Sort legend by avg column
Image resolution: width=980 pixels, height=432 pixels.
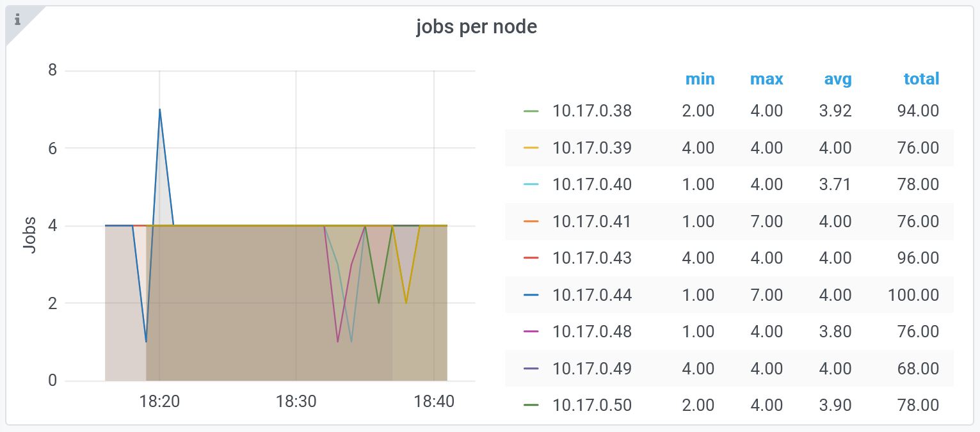pos(837,79)
